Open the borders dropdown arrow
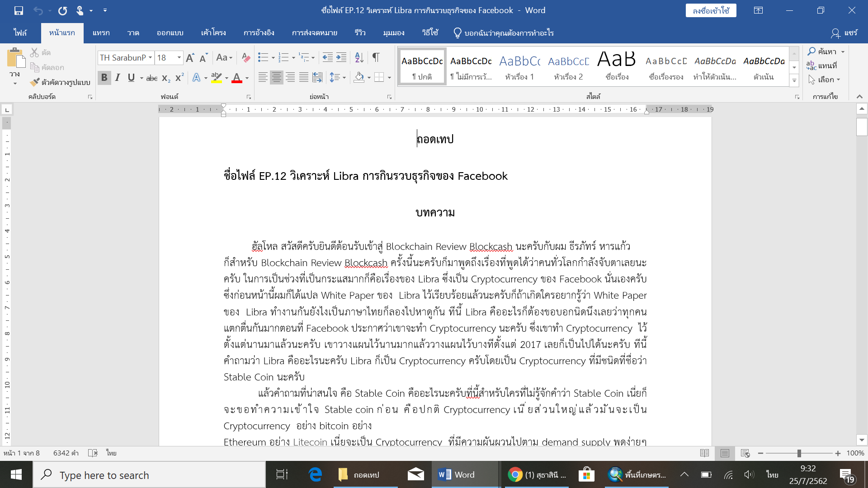Viewport: 868px width, 488px height. [x=389, y=78]
